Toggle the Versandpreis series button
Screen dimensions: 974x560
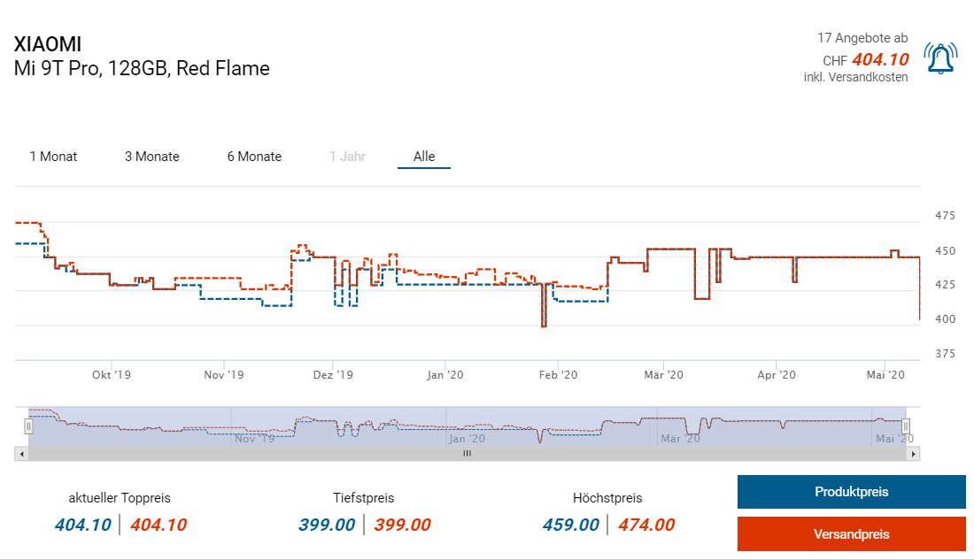[x=851, y=534]
